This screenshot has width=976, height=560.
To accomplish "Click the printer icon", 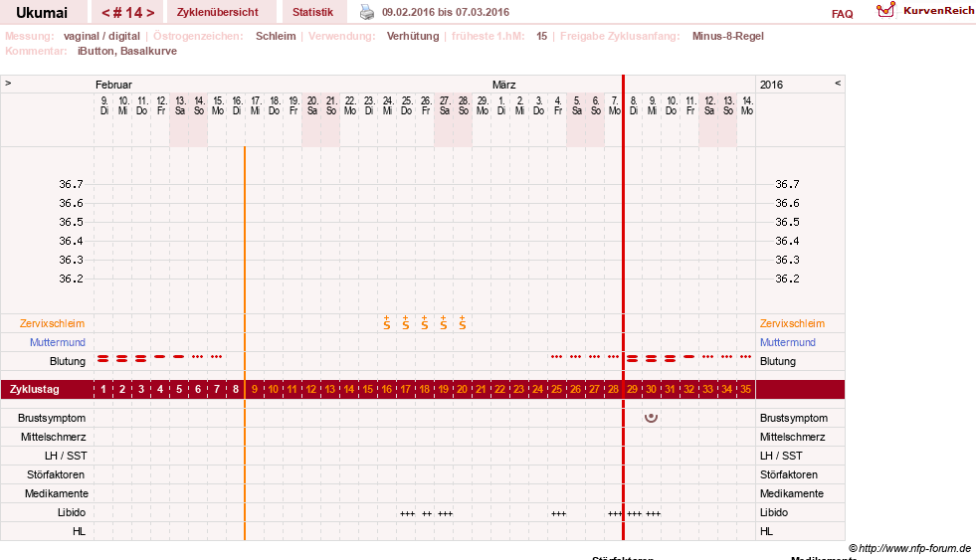I will coord(367,12).
